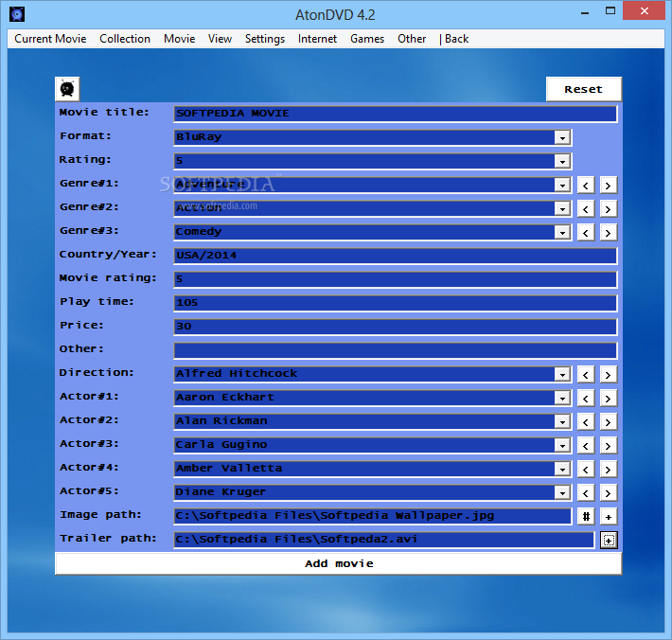Open the Other menu
The width and height of the screenshot is (672, 640).
[412, 39]
